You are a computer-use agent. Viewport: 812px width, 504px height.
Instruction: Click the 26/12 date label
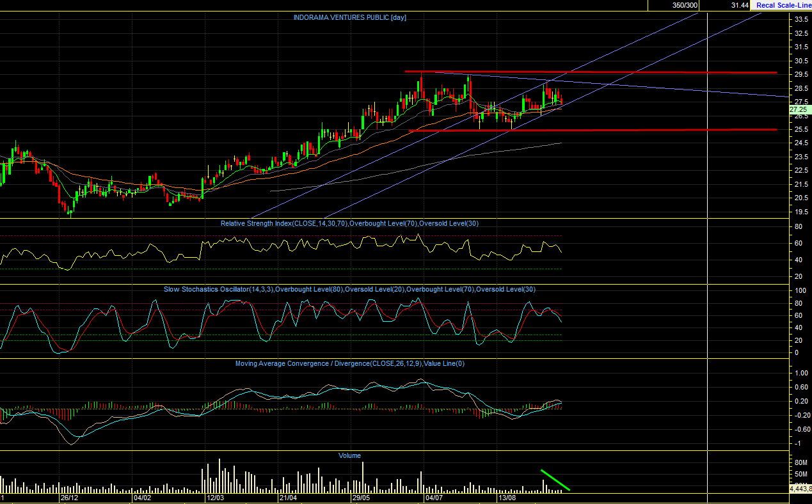pyautogui.click(x=70, y=498)
